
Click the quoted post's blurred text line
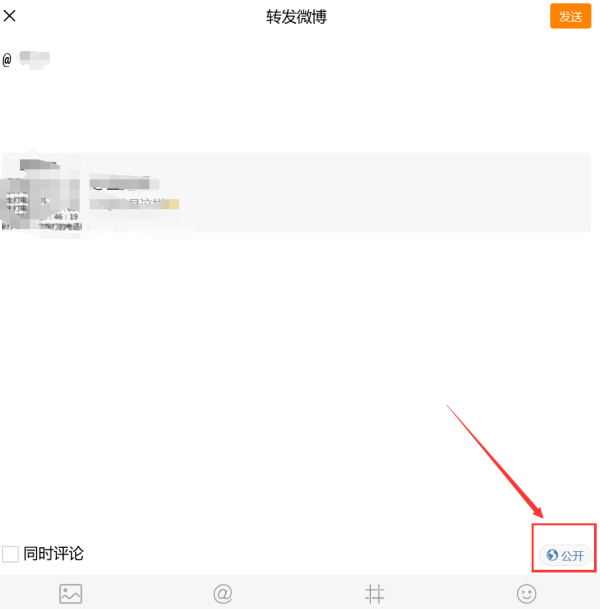tap(134, 204)
